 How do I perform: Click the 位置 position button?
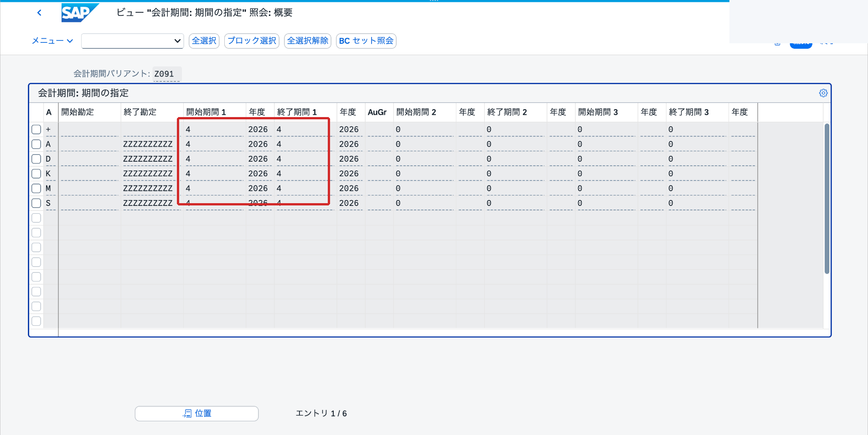tap(196, 413)
